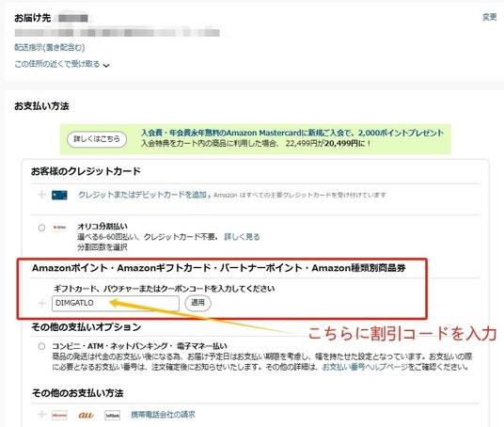This screenshot has width=504, height=427.
Task: Expand この住所の近くで受け取る chevron
Action: pos(106,65)
